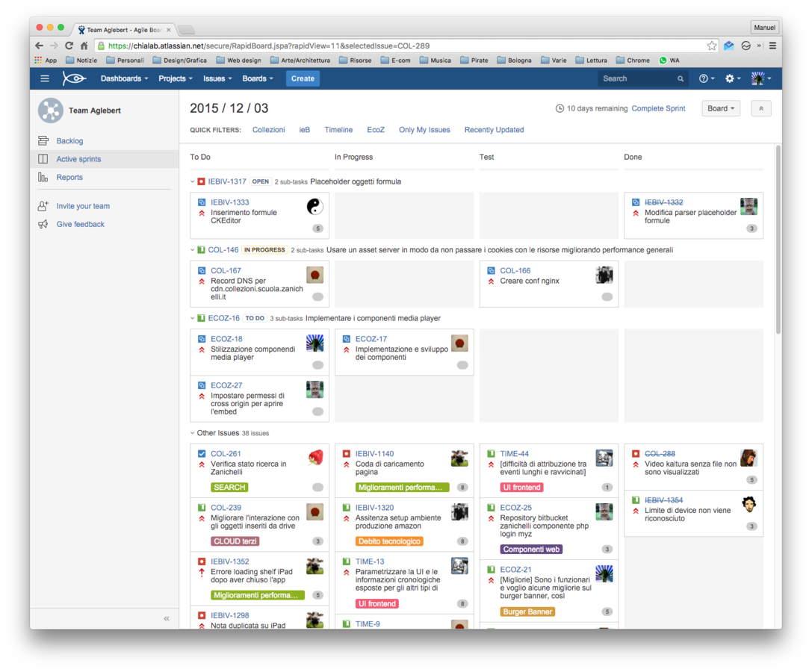Open the settings gear menu
Viewport: 812px width, 672px height.
733,78
